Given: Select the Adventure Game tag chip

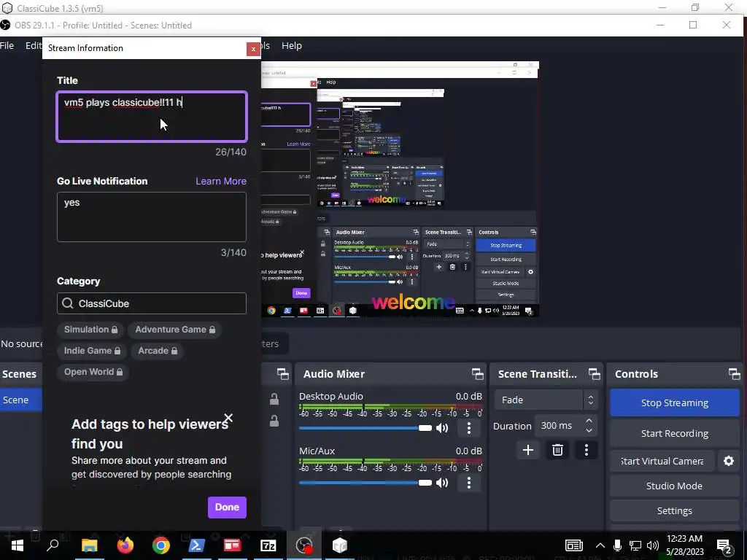Looking at the screenshot, I should (x=175, y=330).
